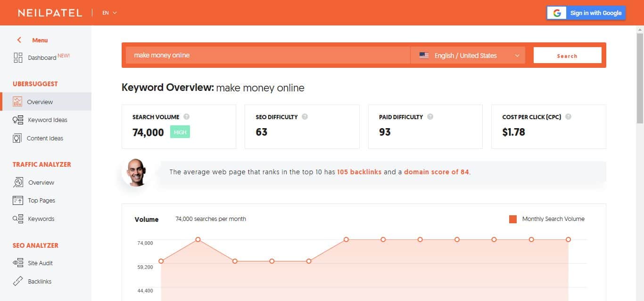Open Content Ideas
The image size is (644, 301).
(x=46, y=138)
